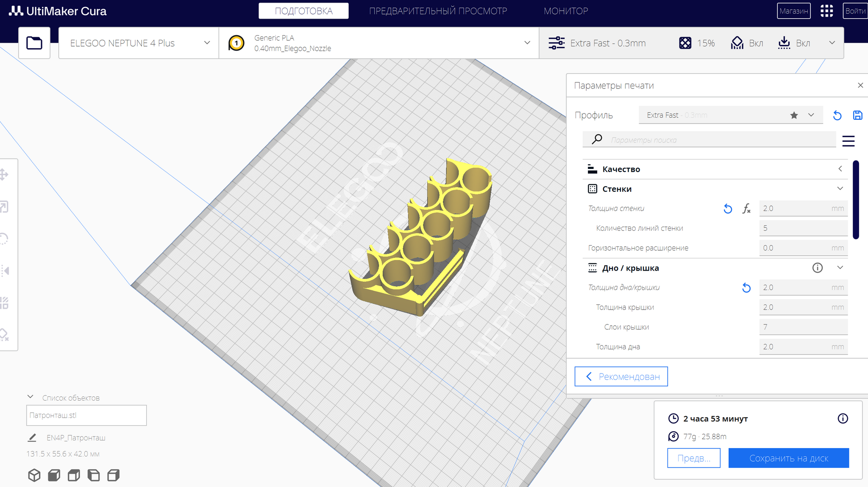Viewport: 868px width, 487px height.
Task: Click the Сохранить на диск button
Action: tap(788, 458)
